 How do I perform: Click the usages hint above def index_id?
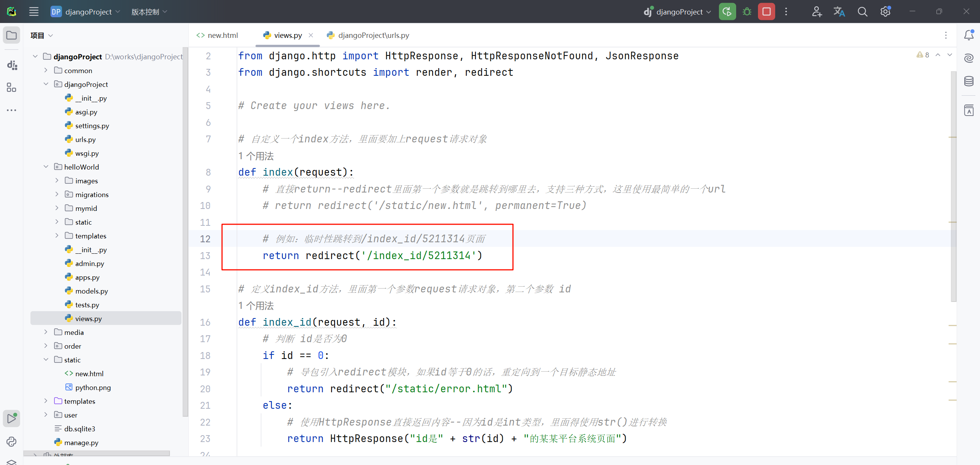pyautogui.click(x=256, y=305)
